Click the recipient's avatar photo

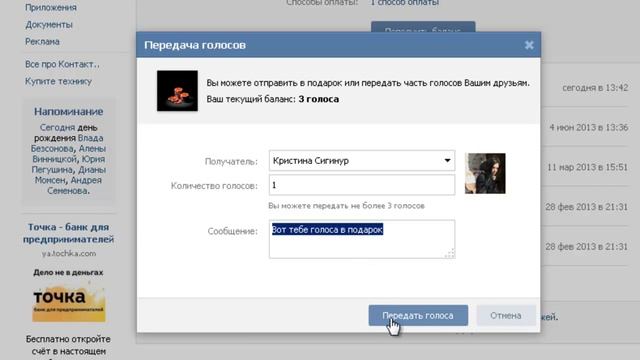point(485,173)
